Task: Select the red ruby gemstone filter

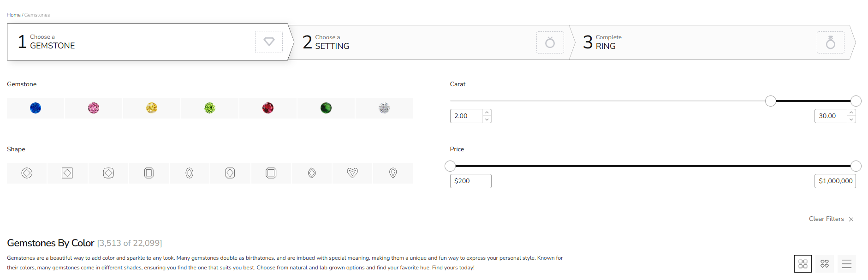Action: 268,108
